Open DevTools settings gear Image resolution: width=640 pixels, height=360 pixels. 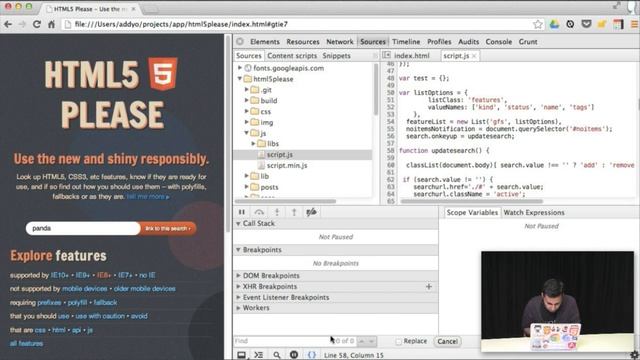634,355
